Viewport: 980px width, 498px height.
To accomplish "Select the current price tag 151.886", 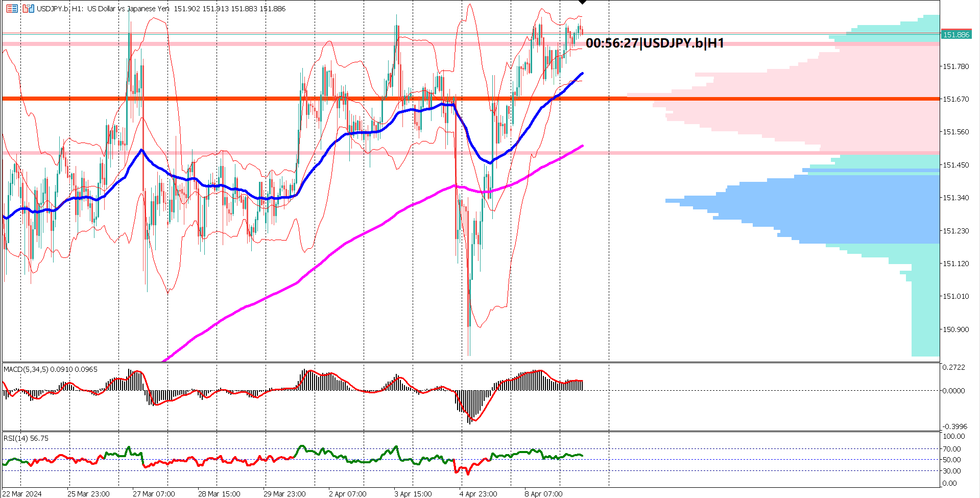I will 957,35.
